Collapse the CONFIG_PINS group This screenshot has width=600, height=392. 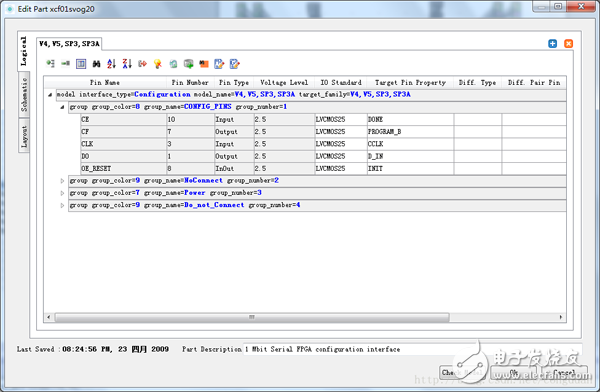62,107
